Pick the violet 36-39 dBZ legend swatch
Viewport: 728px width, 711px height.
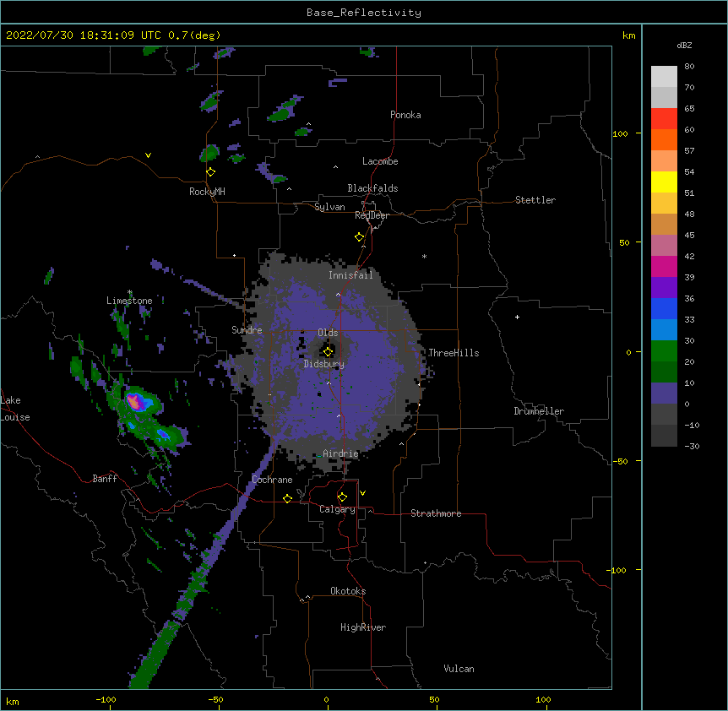click(x=664, y=288)
